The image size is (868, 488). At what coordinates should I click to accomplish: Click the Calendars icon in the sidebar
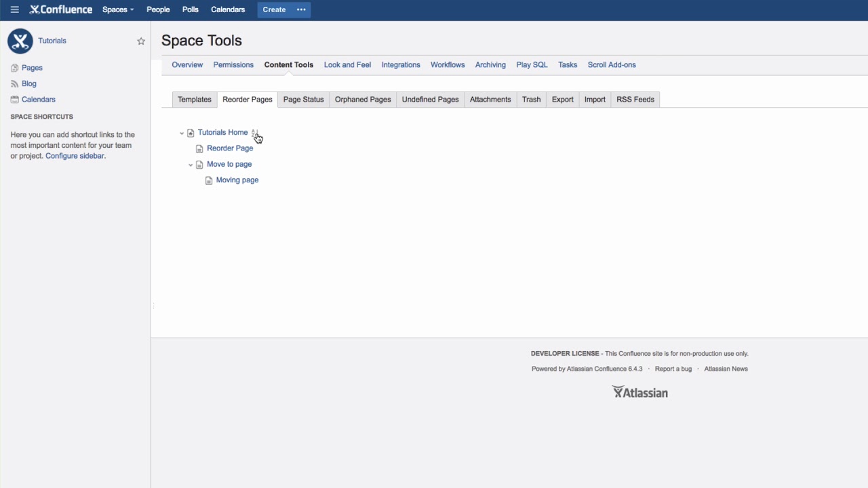pos(14,99)
